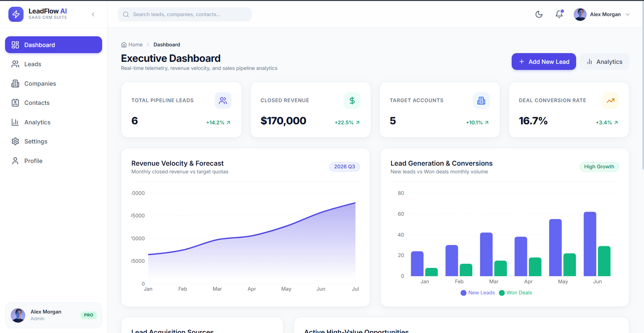Click the May New Leads purple bar
The width and height of the screenshot is (644, 333).
555,248
